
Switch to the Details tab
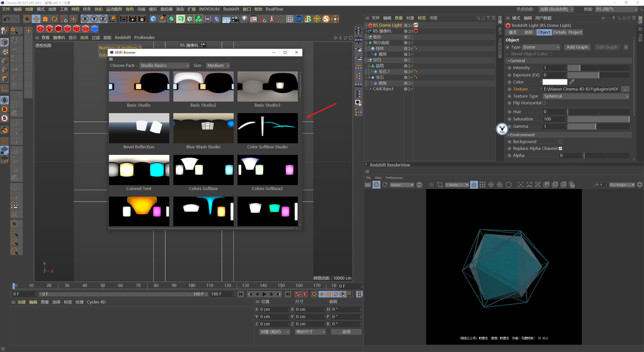[559, 32]
